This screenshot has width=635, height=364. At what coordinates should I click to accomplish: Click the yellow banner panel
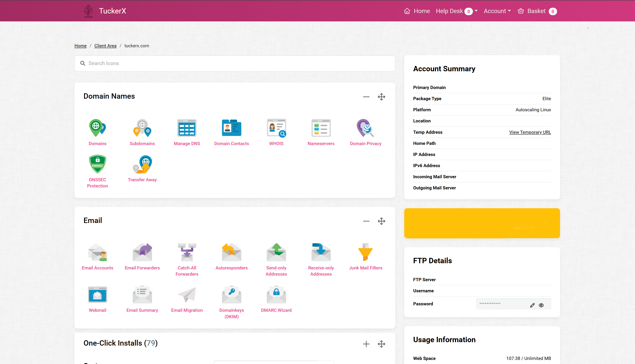tap(482, 223)
